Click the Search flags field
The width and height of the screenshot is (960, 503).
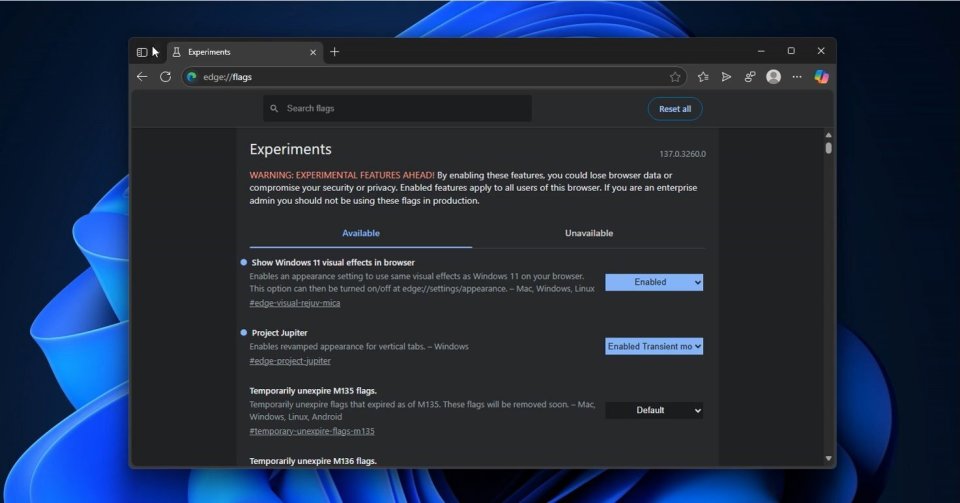(x=397, y=108)
